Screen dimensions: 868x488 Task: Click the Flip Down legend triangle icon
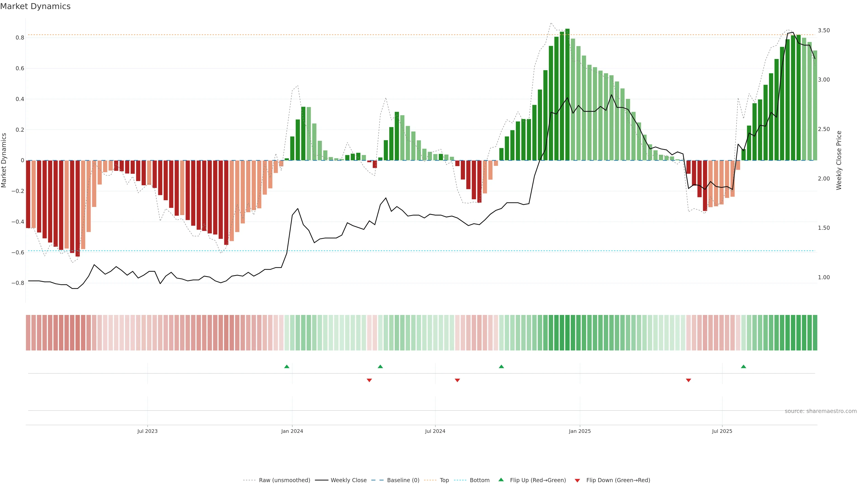coord(577,481)
